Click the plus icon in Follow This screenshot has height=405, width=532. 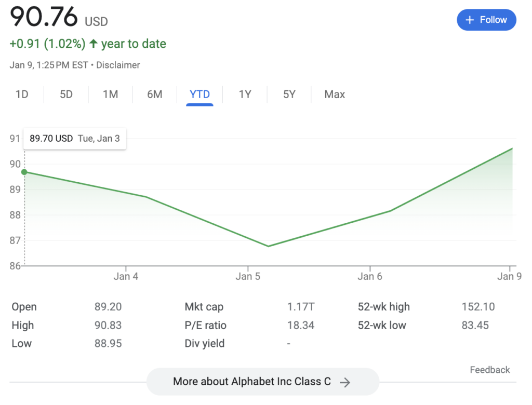click(x=470, y=20)
